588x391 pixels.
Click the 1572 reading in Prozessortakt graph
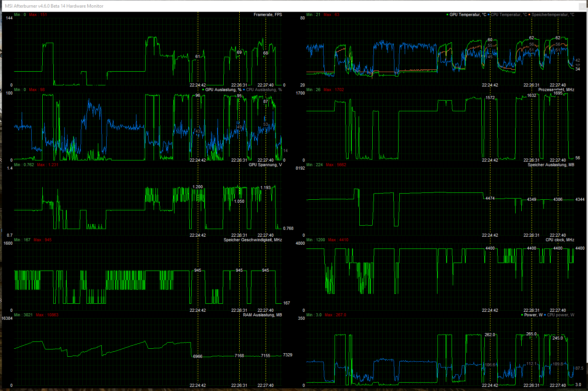tap(490, 98)
